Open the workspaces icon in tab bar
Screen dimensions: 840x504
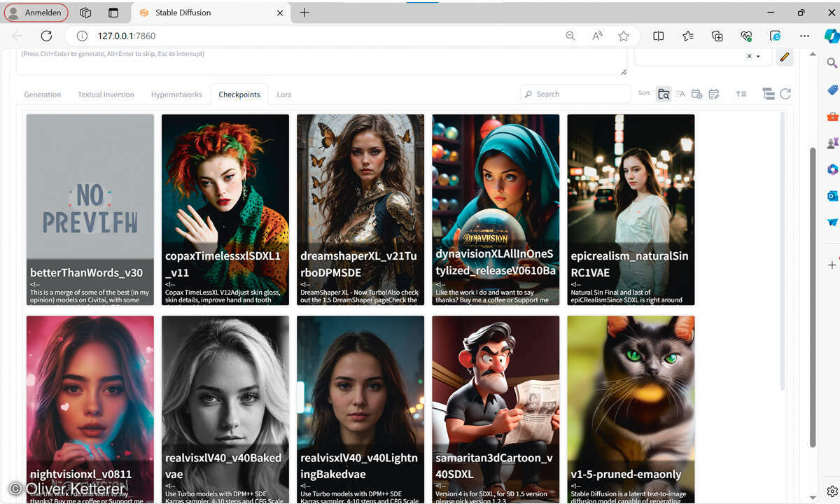click(85, 13)
